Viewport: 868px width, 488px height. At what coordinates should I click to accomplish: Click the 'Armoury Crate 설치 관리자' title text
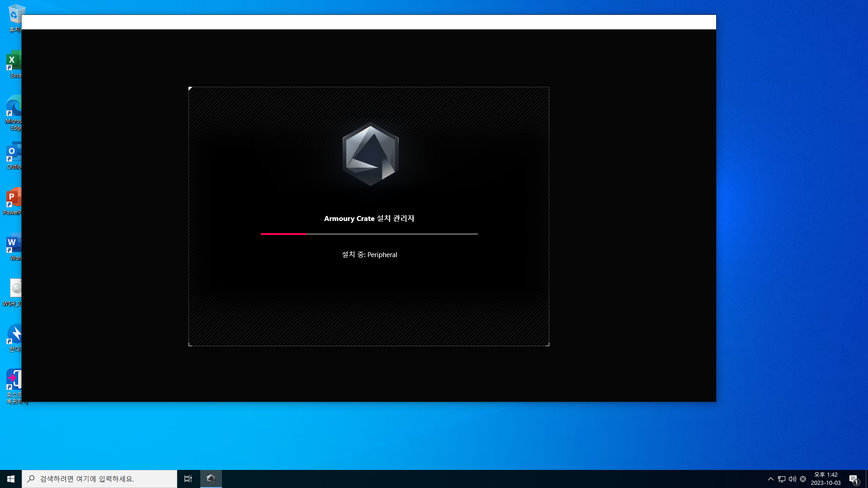pos(369,218)
